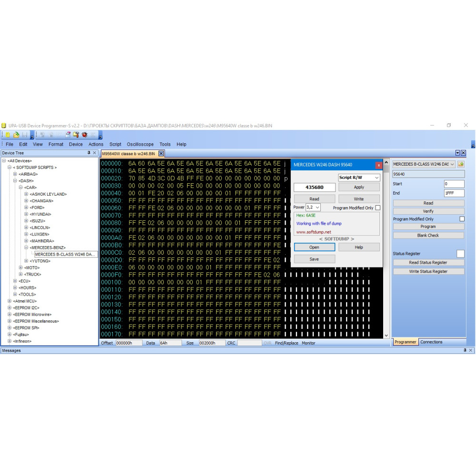Click Apply in the W246 dash dialog
This screenshot has height=476, width=476.
click(359, 187)
